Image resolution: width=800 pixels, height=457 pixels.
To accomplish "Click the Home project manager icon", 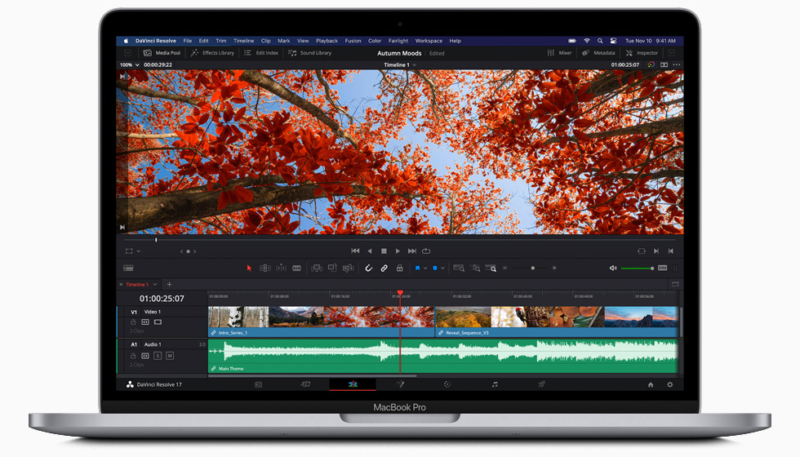I will pos(650,384).
